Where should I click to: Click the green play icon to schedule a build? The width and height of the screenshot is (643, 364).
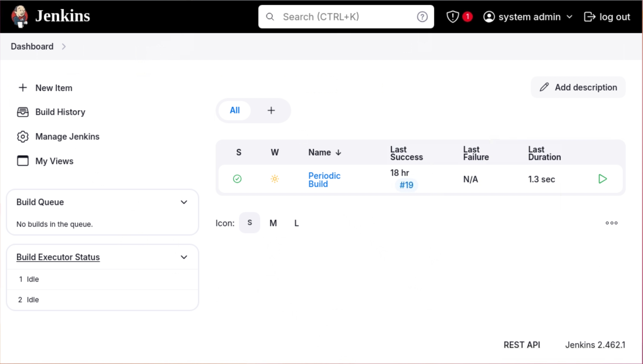click(602, 179)
